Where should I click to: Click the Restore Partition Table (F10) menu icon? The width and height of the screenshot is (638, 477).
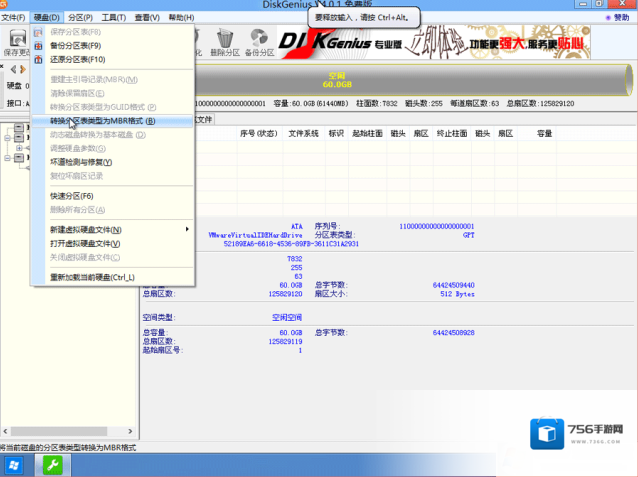[40, 59]
